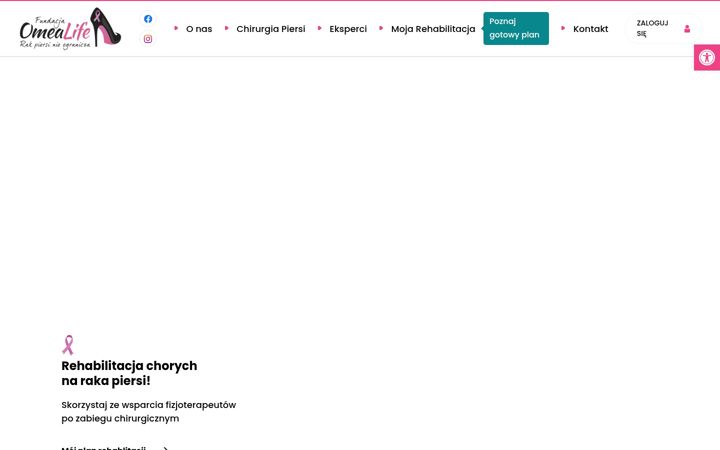Open the Chirurgia Piersi menu item
The height and width of the screenshot is (450, 720).
(270, 29)
